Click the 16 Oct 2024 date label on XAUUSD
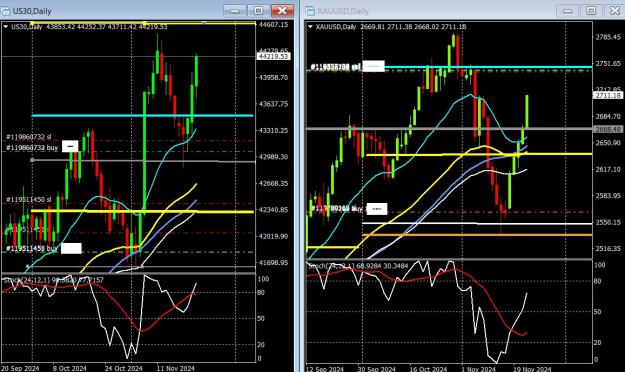Image resolution: width=625 pixels, height=372 pixels. [x=428, y=369]
